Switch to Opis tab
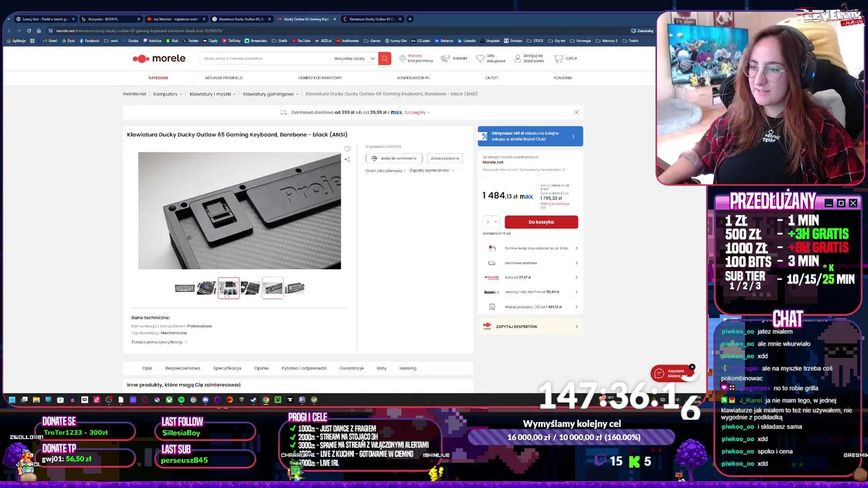868x488 pixels. (147, 368)
